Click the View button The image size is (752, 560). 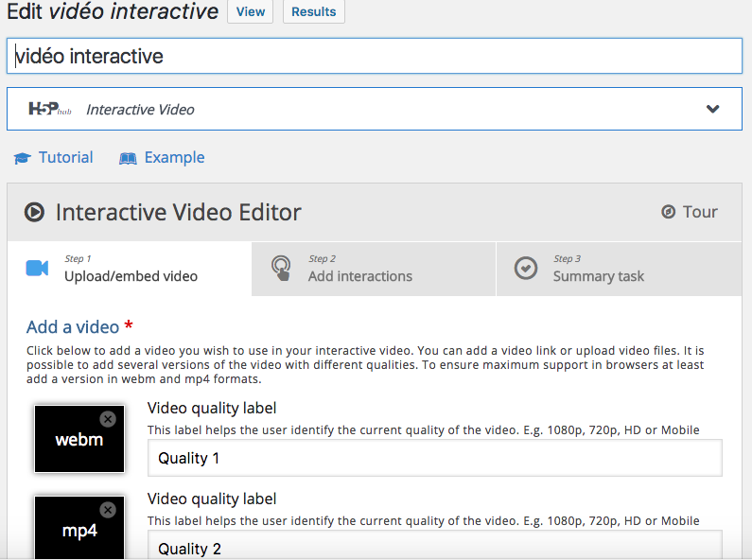[250, 11]
